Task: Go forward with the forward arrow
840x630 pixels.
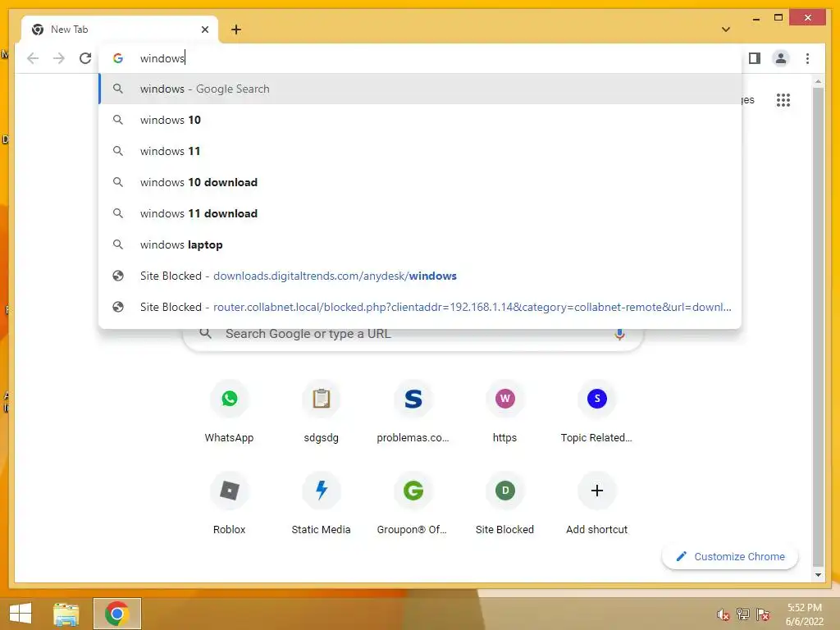Action: [59, 58]
